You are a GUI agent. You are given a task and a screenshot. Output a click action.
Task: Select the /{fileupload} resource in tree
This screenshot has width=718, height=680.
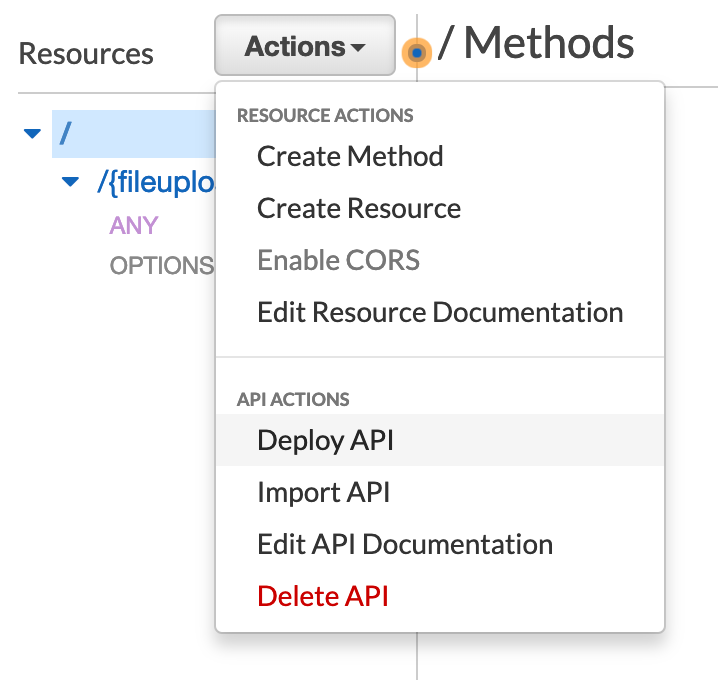pos(154,183)
